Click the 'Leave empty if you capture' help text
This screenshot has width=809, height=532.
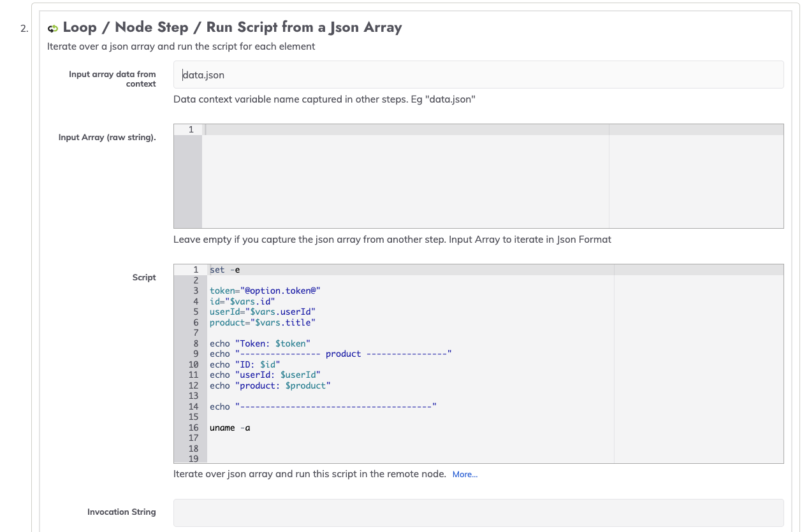point(392,240)
